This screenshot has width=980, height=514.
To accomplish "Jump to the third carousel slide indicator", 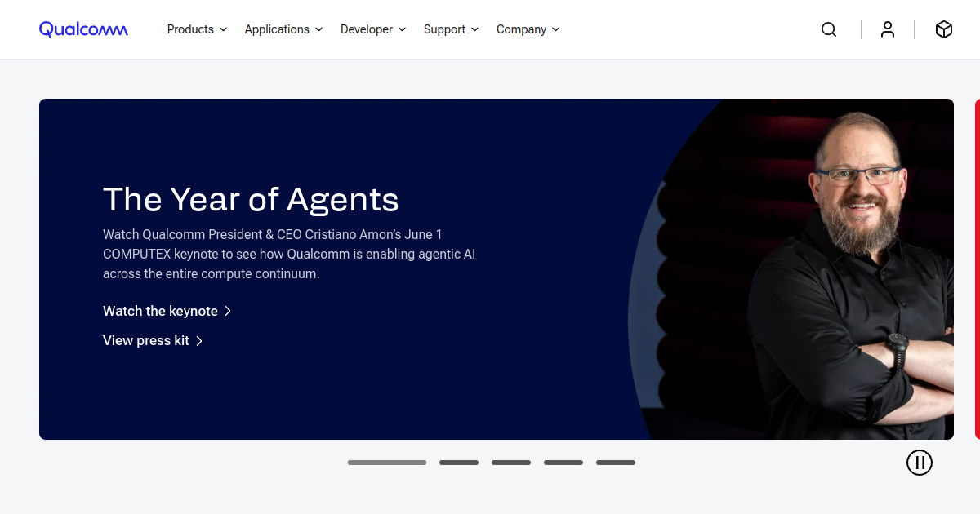I will [x=511, y=463].
